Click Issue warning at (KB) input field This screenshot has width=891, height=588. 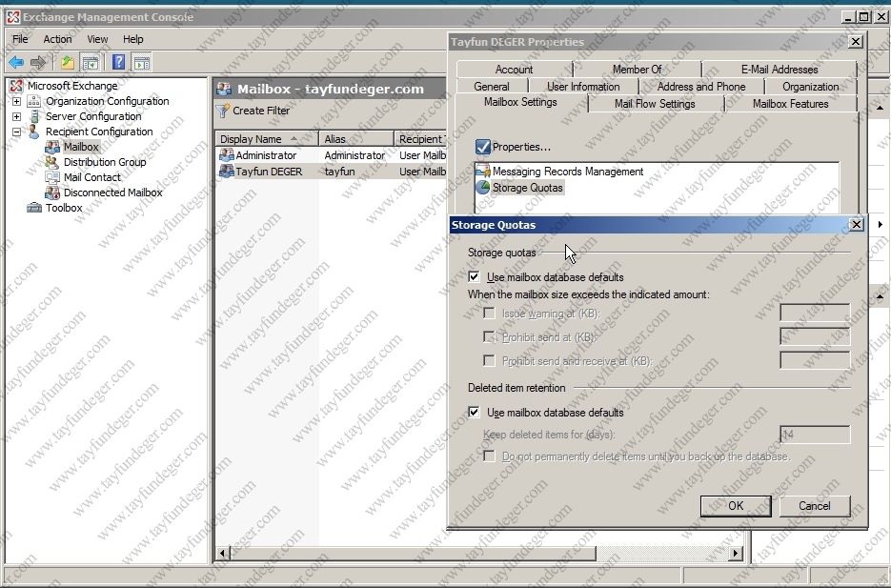tap(816, 313)
